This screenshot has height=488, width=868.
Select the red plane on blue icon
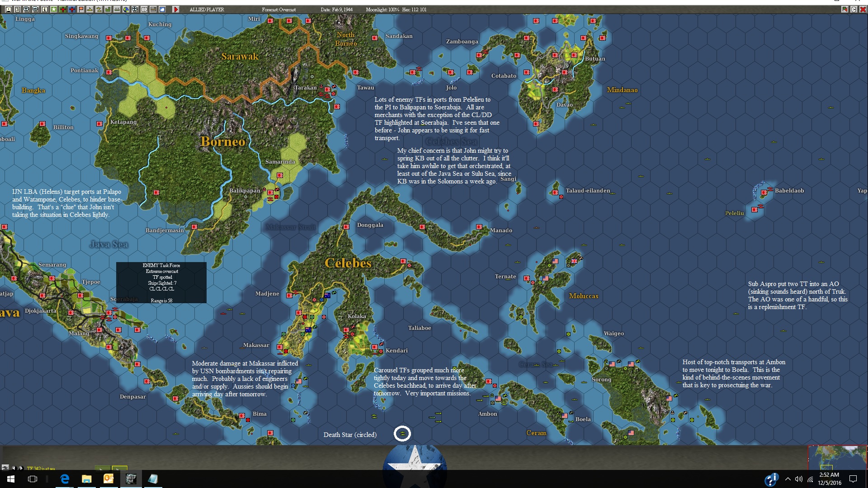click(72, 9)
